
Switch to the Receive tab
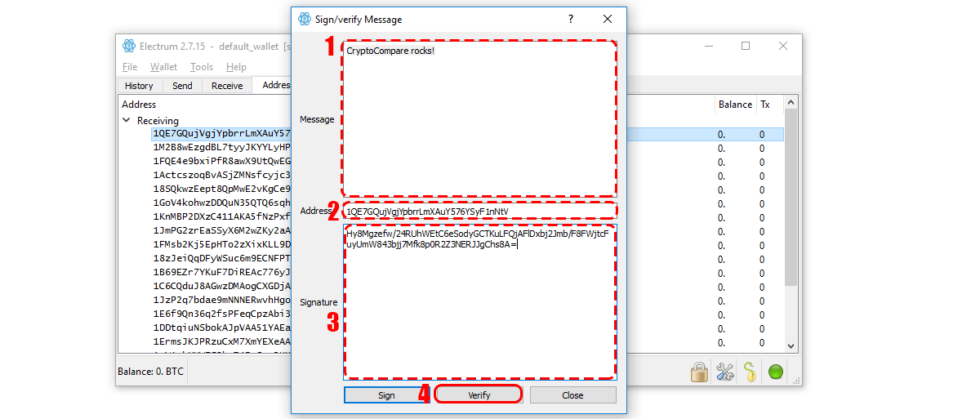pos(227,85)
